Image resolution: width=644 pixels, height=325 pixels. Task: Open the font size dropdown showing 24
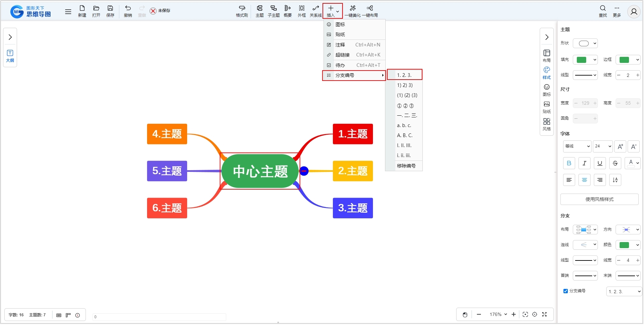(x=603, y=146)
